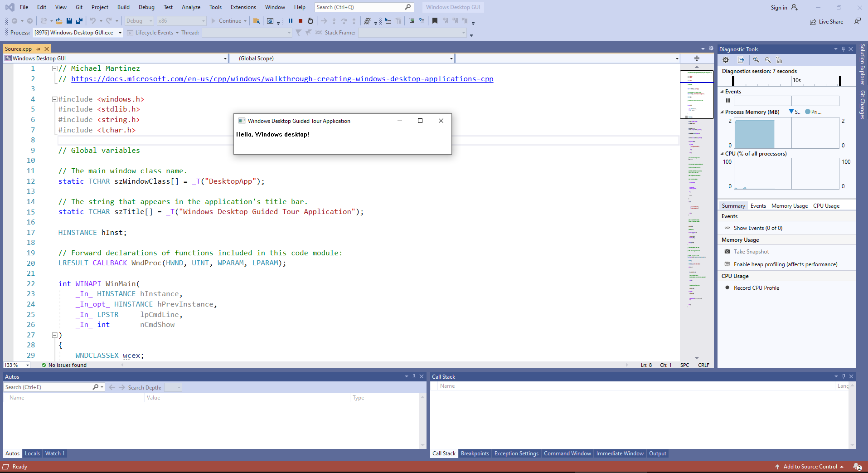Click the Save All files icon
Image resolution: width=868 pixels, height=473 pixels.
pos(79,21)
